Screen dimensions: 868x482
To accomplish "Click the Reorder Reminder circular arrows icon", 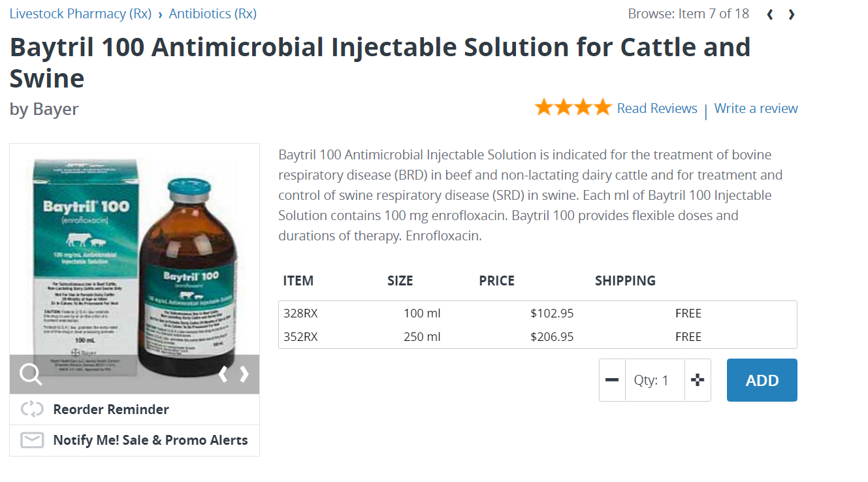I will pyautogui.click(x=32, y=410).
